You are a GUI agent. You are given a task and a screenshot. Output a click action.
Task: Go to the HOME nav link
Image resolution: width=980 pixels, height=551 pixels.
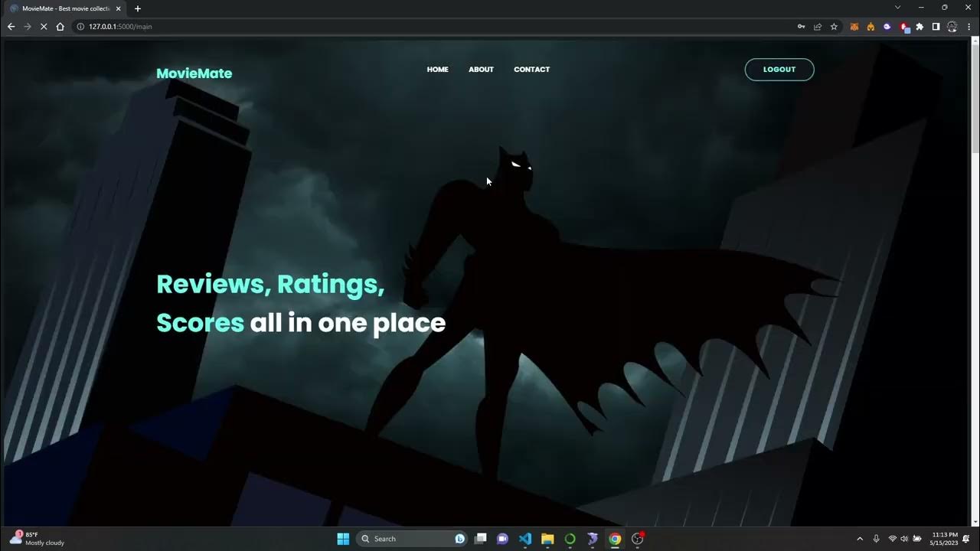[438, 70]
